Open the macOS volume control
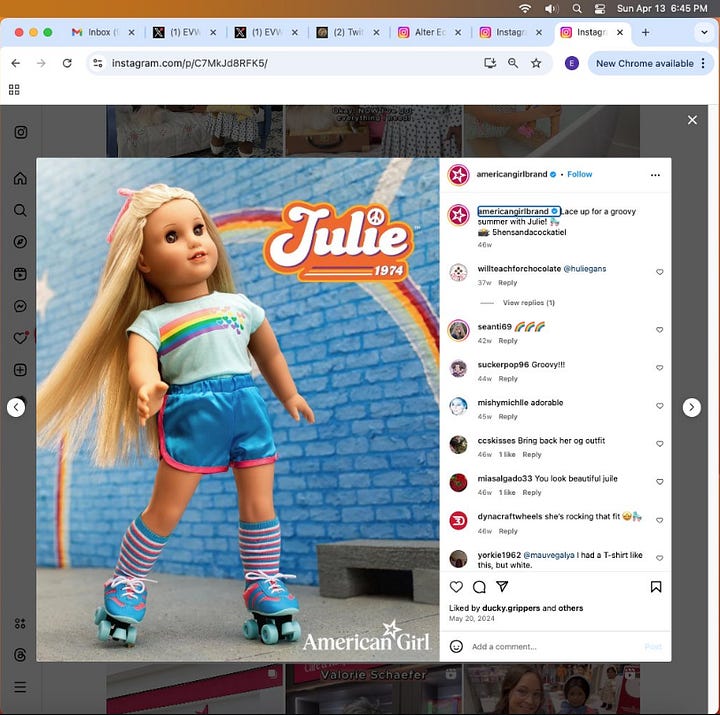 point(551,8)
